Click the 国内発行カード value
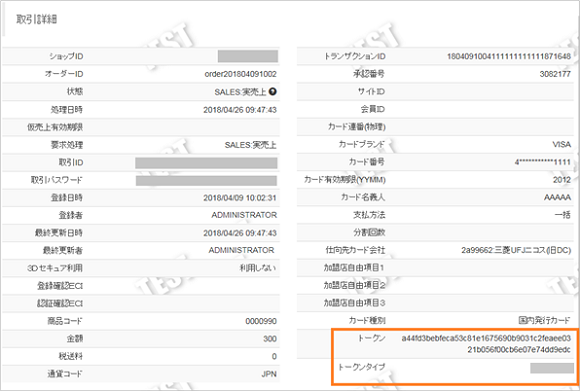The height and width of the screenshot is (391, 580). 544,320
